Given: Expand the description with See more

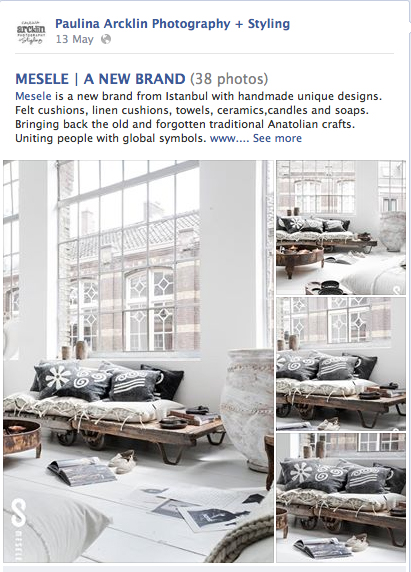Looking at the screenshot, I should pos(277,138).
